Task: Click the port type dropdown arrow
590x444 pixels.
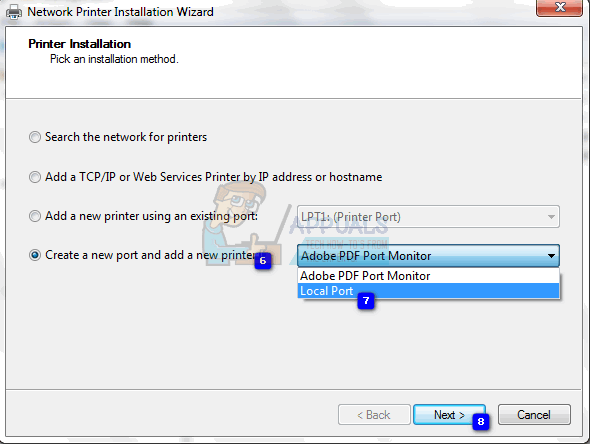Action: pos(551,256)
